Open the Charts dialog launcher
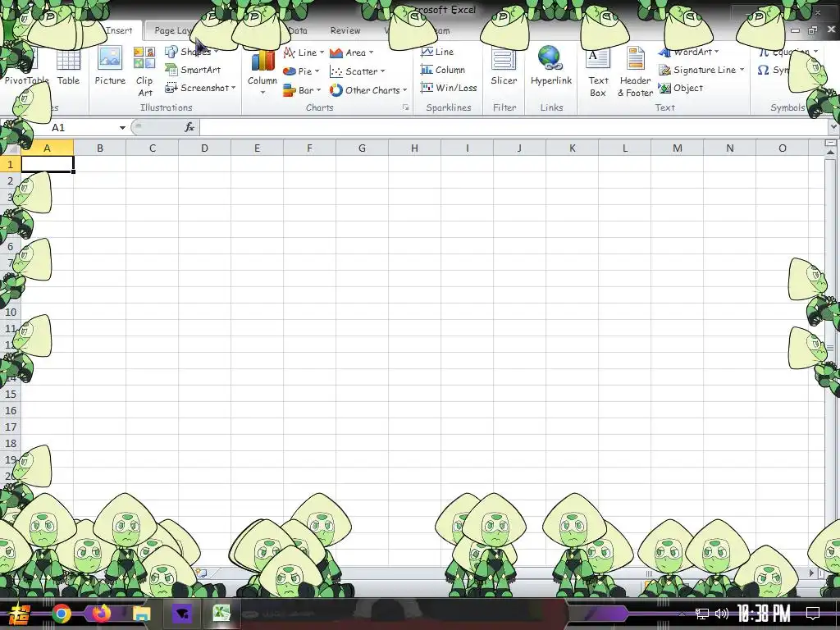This screenshot has width=840, height=630. point(405,107)
